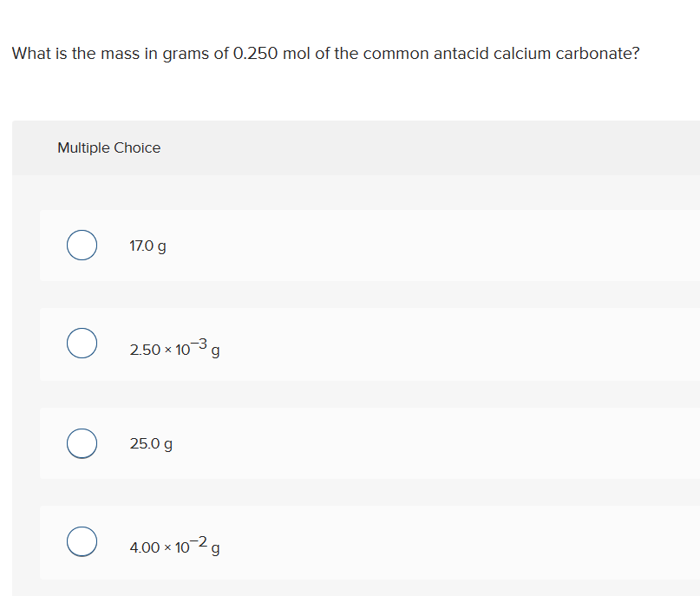Click the answer text 4.00 × 10⁻² g
Screen dimensions: 700x596
pyautogui.click(x=173, y=545)
